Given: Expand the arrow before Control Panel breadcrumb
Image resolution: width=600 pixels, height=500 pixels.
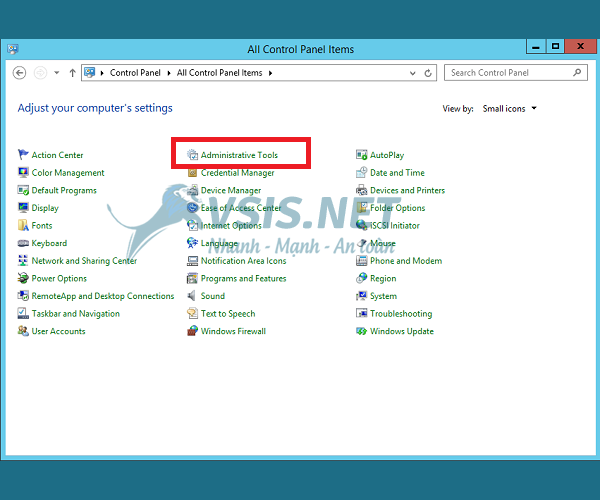Looking at the screenshot, I should [x=102, y=73].
